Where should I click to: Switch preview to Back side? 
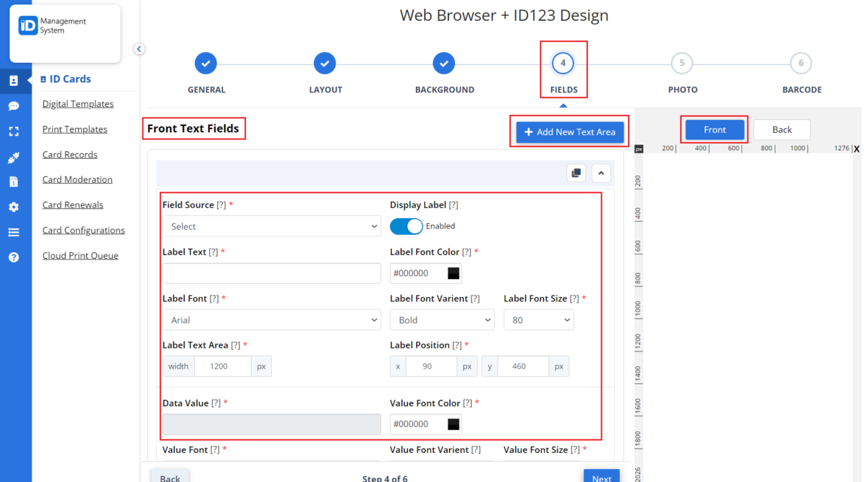click(x=782, y=129)
